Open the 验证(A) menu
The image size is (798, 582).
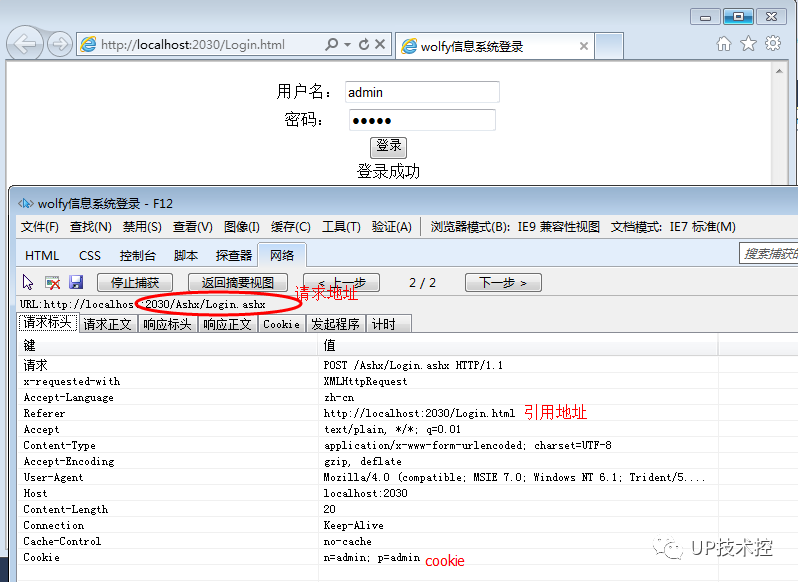[x=391, y=227]
